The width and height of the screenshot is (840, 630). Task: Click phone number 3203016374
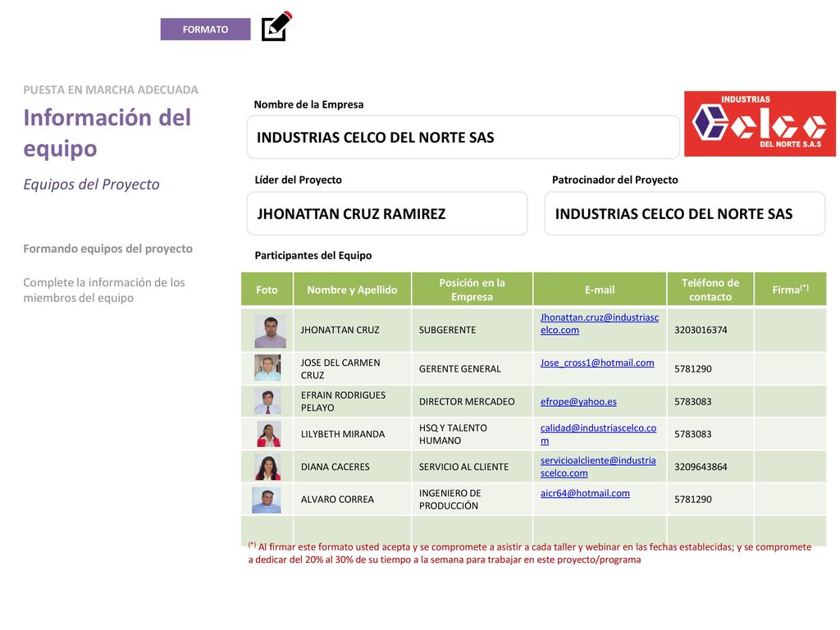701,330
